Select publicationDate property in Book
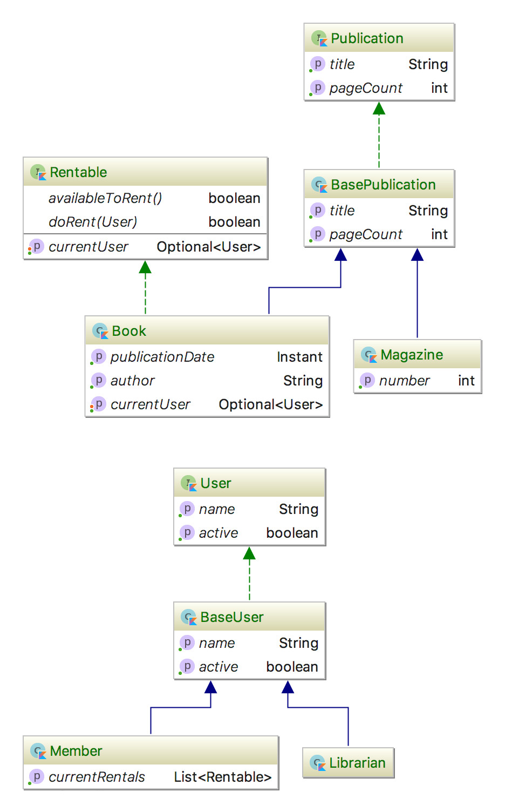The image size is (505, 812). coord(207,357)
